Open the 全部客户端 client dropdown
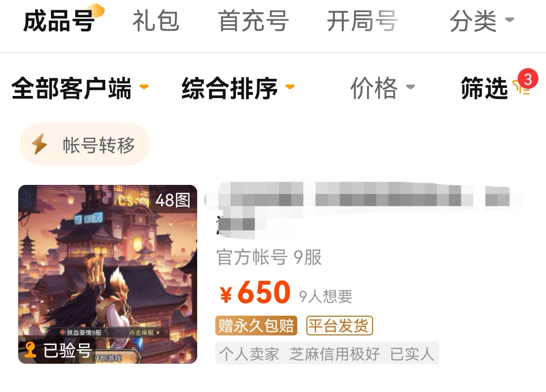The width and height of the screenshot is (546, 392). (80, 88)
